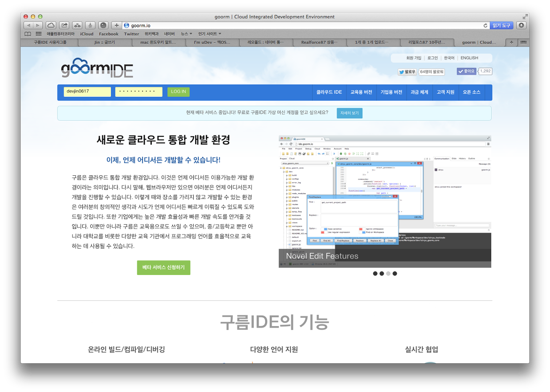
Task: Switch to 레오폴드 : 네이버 tab
Action: tap(266, 42)
